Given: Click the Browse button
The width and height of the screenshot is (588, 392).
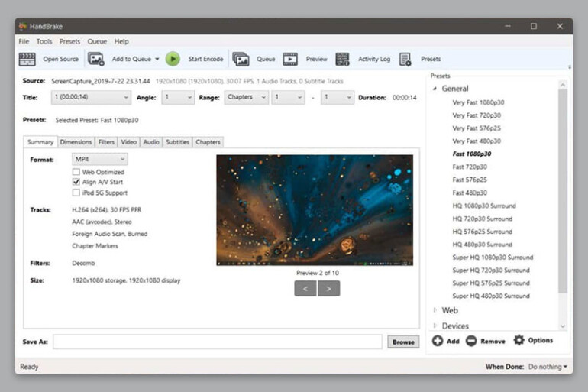Looking at the screenshot, I should [403, 342].
